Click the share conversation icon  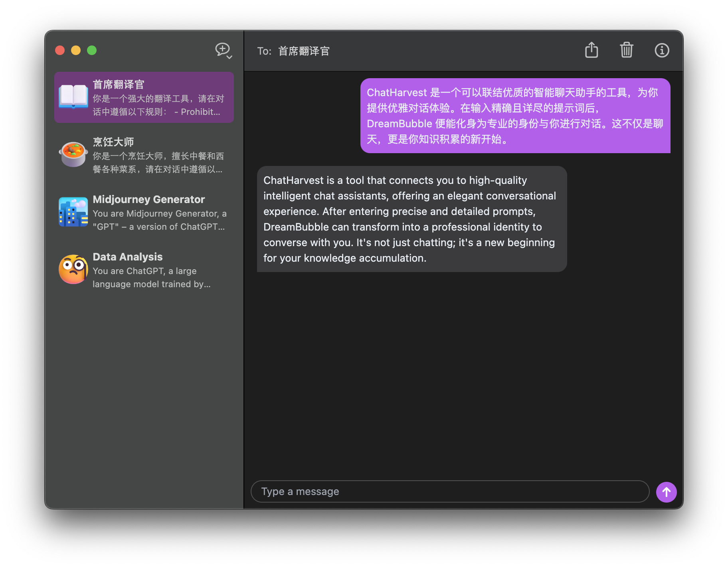pos(591,50)
